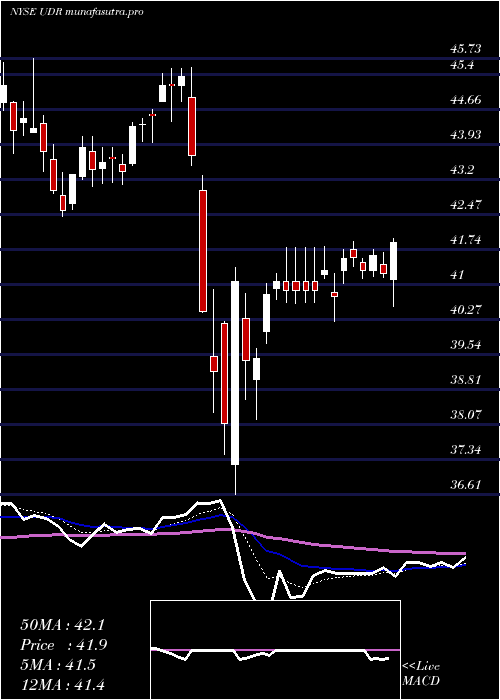
Task: Click the 12MA : 41.4 readout
Action: pos(62,684)
